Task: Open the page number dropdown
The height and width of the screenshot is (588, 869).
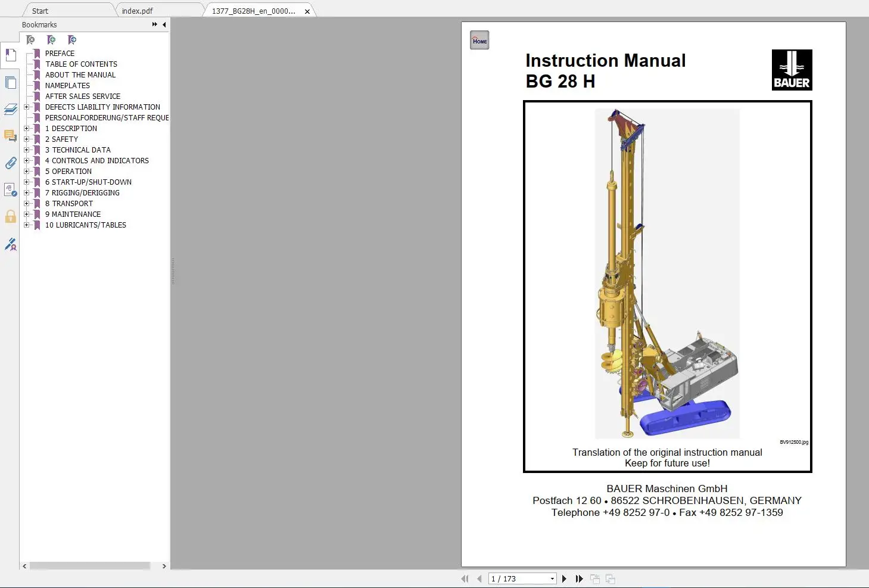Action: point(552,578)
